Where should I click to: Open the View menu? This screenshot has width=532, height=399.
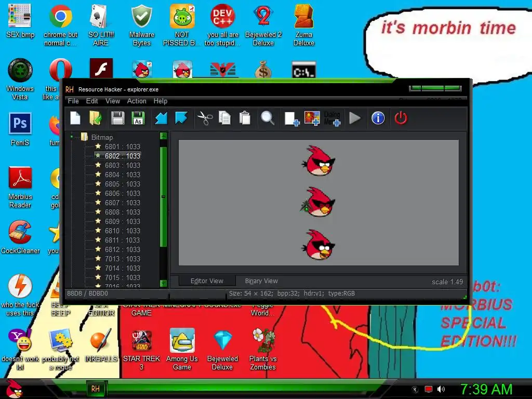click(x=113, y=101)
